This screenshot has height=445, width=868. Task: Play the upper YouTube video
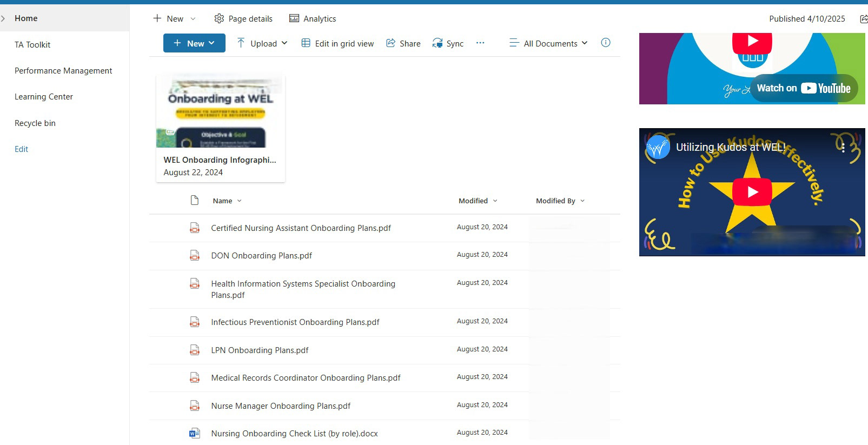click(752, 42)
